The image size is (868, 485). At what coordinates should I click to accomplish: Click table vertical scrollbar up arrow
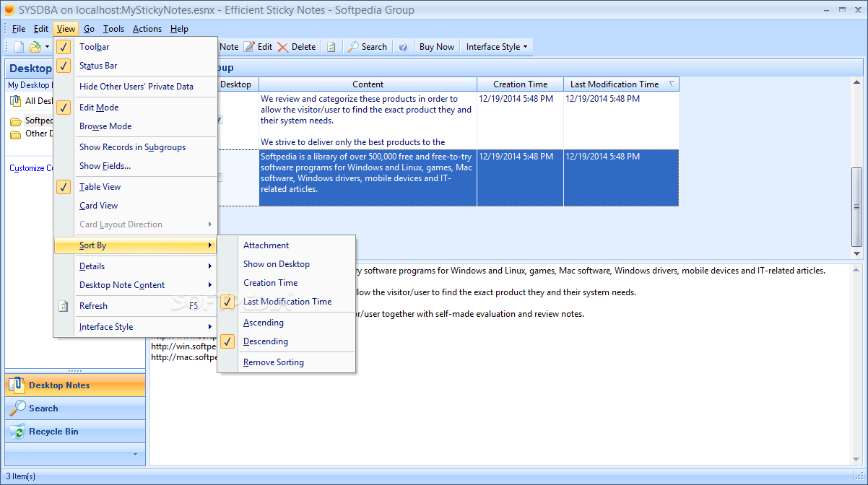pos(857,83)
